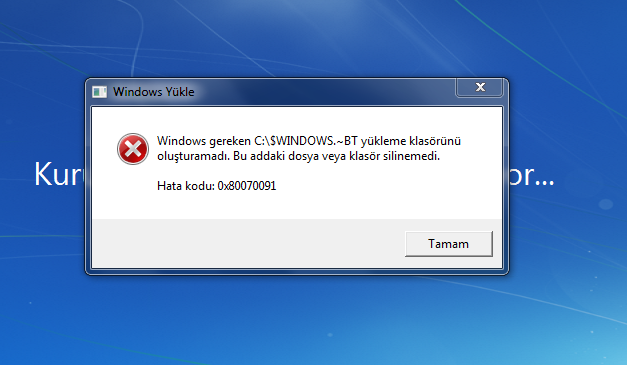Click the Tamam button
627x365 pixels.
(x=449, y=244)
